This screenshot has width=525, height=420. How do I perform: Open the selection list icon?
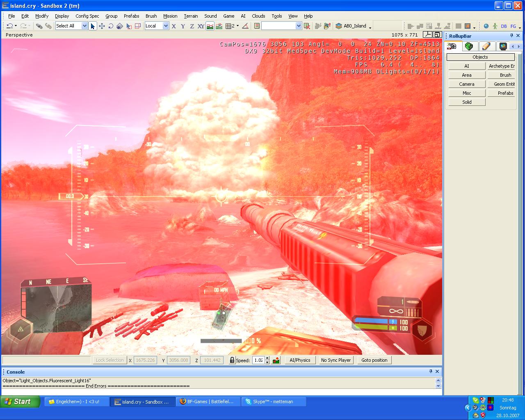click(x=257, y=26)
